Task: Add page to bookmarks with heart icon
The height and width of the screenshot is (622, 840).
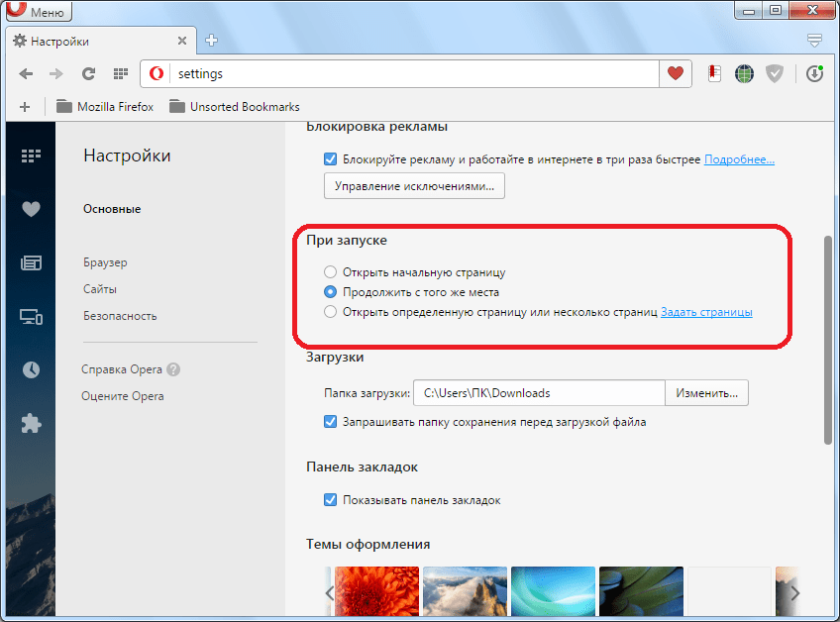Action: [676, 73]
